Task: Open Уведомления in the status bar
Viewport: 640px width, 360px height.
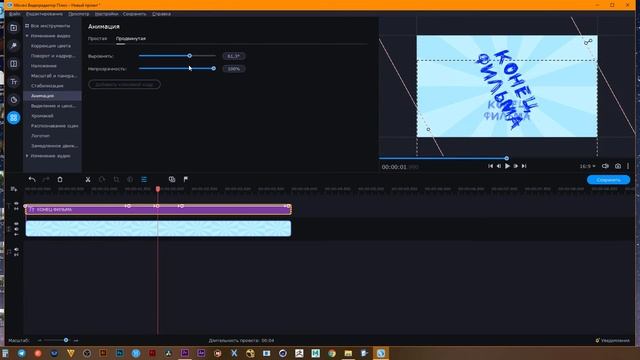Action: (612, 340)
